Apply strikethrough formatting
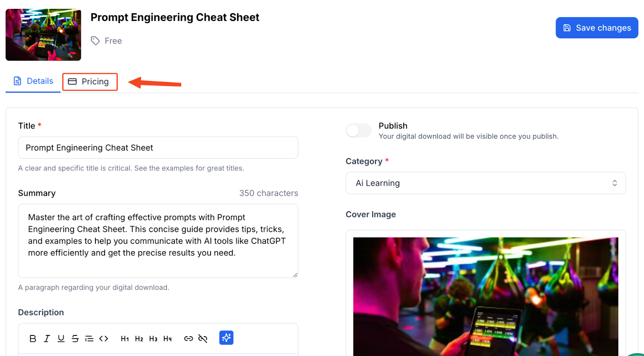Screen dimensions: 644x356 (75, 339)
